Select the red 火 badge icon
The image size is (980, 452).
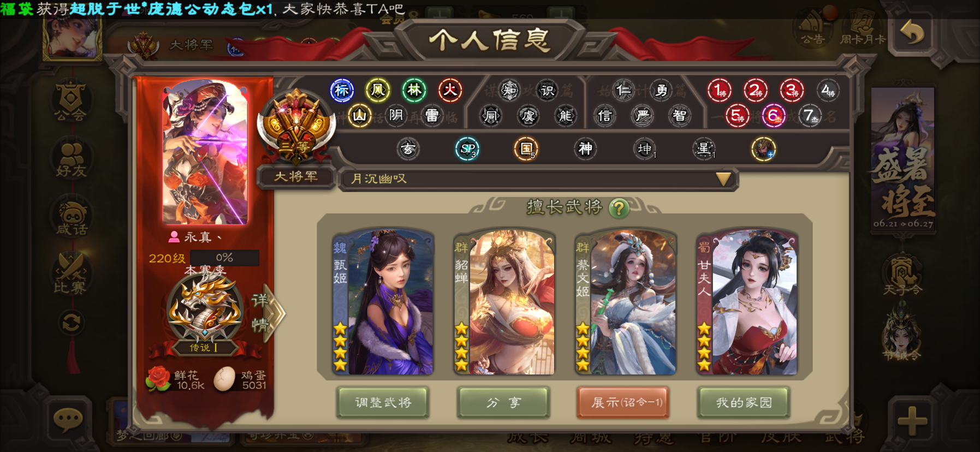(x=450, y=90)
